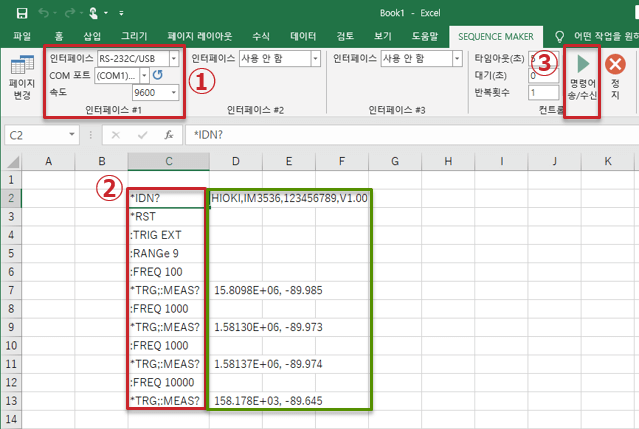Viewport: 639px width, 429px height.
Task: Open the 파일 menu tab
Action: 22,36
